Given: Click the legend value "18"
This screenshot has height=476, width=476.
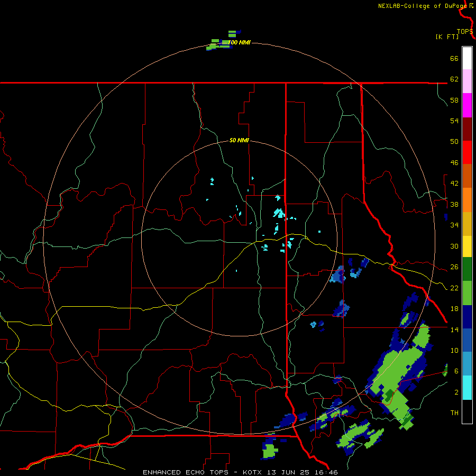Looking at the screenshot, I should (454, 309).
